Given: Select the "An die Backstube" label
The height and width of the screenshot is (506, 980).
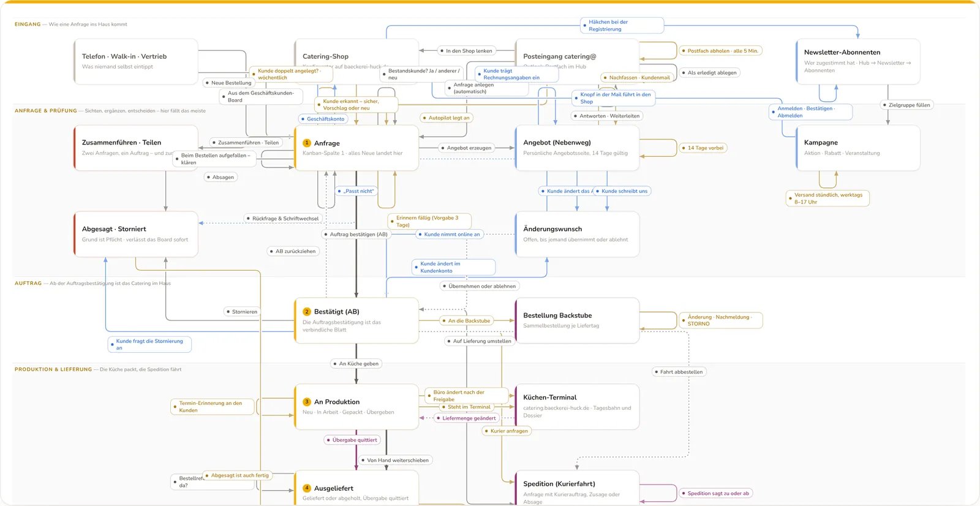Looking at the screenshot, I should click(467, 321).
